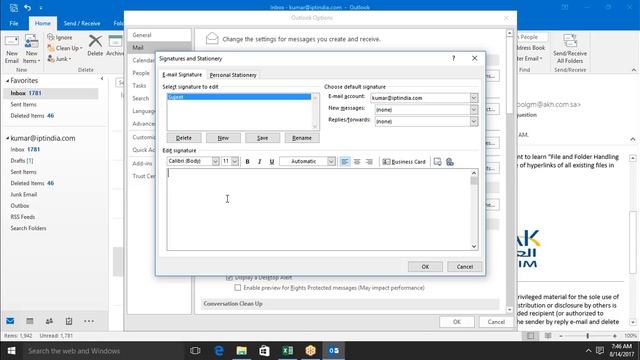The height and width of the screenshot is (360, 640).
Task: Open Task View on taskbar
Action: [x=195, y=351]
